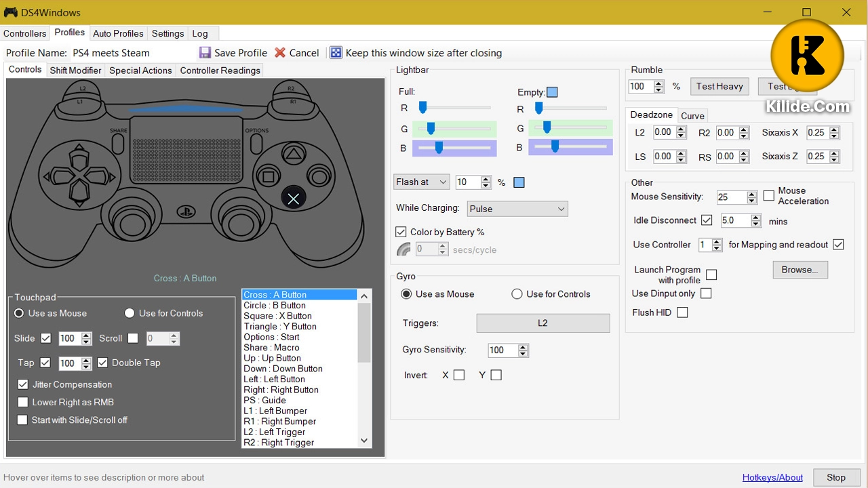This screenshot has width=868, height=488.
Task: Check the Invert X gyro checkbox
Action: click(459, 375)
